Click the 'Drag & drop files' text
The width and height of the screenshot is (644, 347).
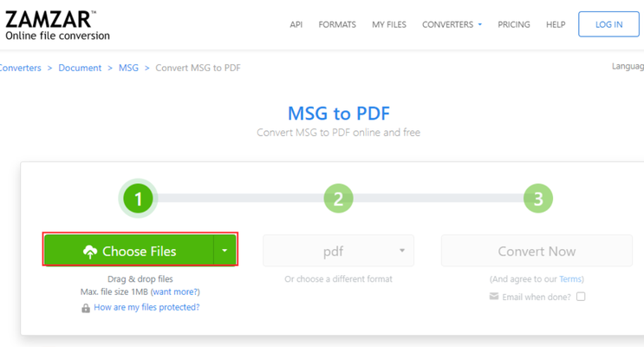(x=140, y=278)
